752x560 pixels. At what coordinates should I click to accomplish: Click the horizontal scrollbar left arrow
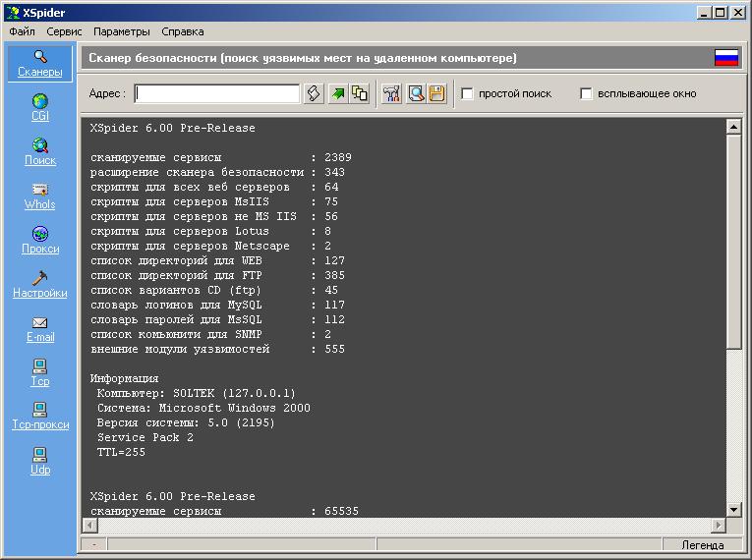(89, 526)
